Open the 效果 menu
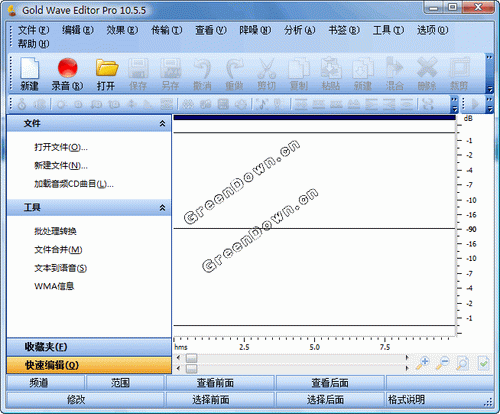Screen dimensions: 500x414 coord(122,30)
